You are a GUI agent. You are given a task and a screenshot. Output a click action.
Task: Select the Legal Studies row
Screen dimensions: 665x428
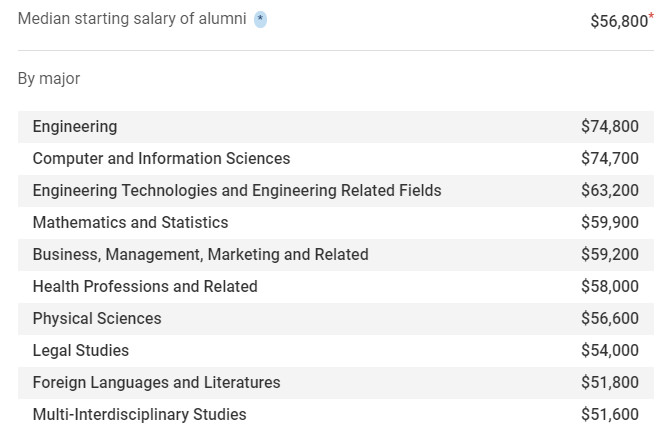pos(81,350)
